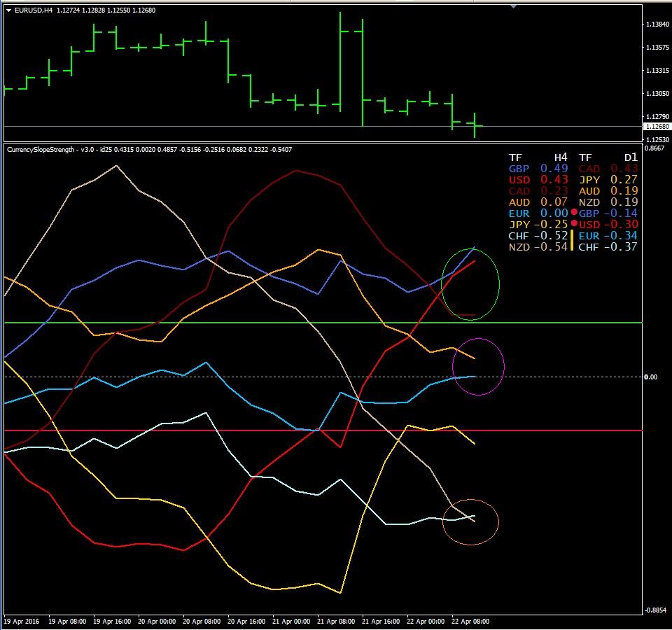Open the EURUSD,H4 chart menu triangle

(x=8, y=10)
